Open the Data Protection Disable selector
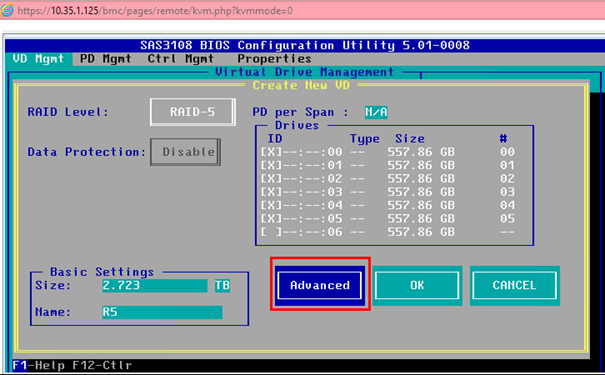Viewport: 605px width, 375px height. (x=186, y=152)
